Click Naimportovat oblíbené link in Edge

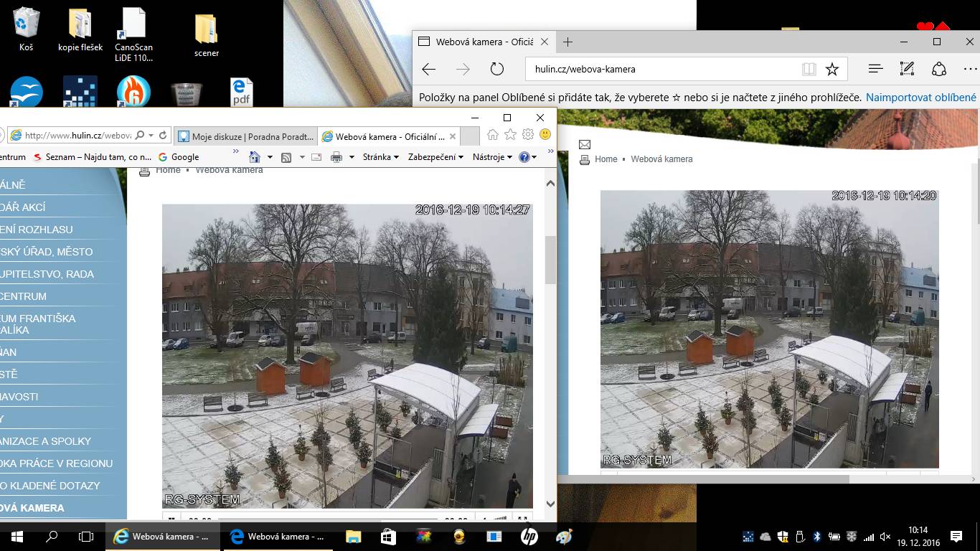(x=921, y=97)
